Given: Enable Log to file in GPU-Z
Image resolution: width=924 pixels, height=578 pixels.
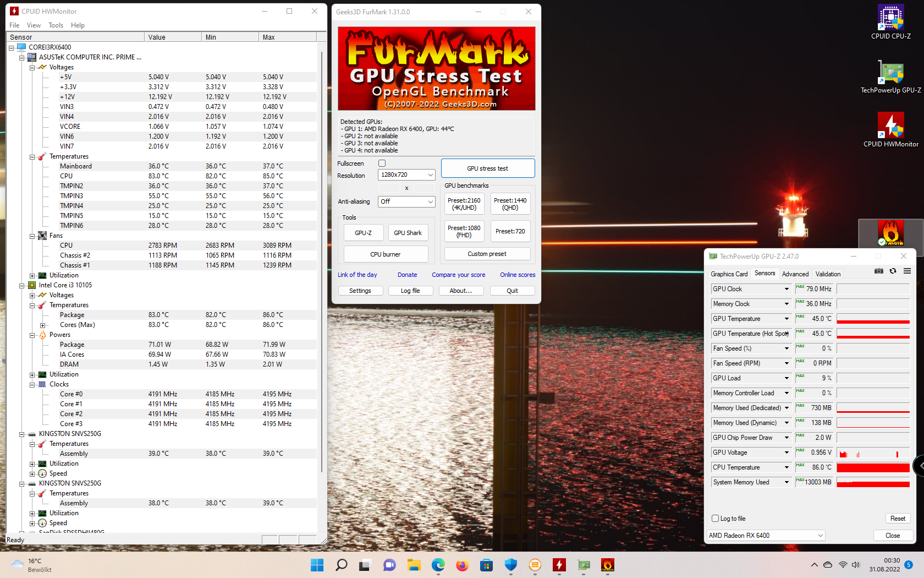Looking at the screenshot, I should [x=715, y=519].
